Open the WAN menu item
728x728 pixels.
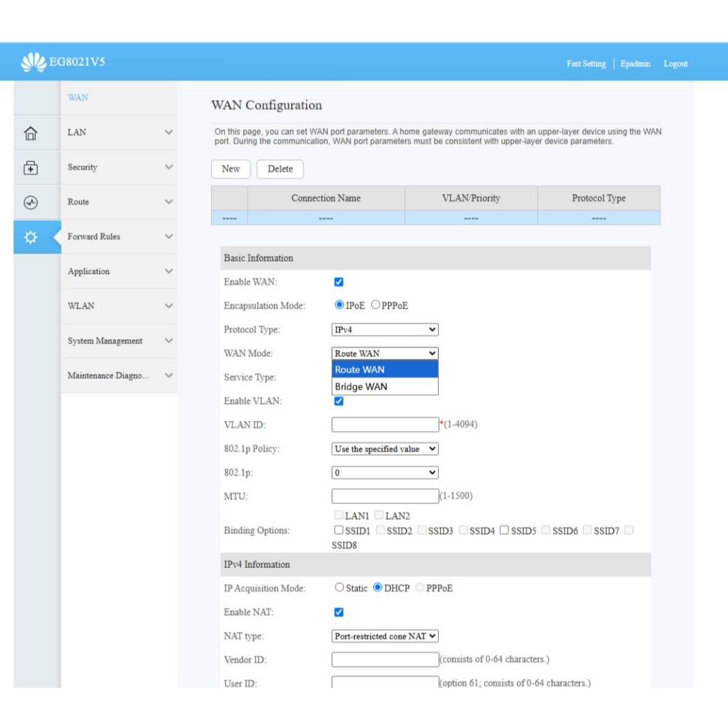coord(78,97)
